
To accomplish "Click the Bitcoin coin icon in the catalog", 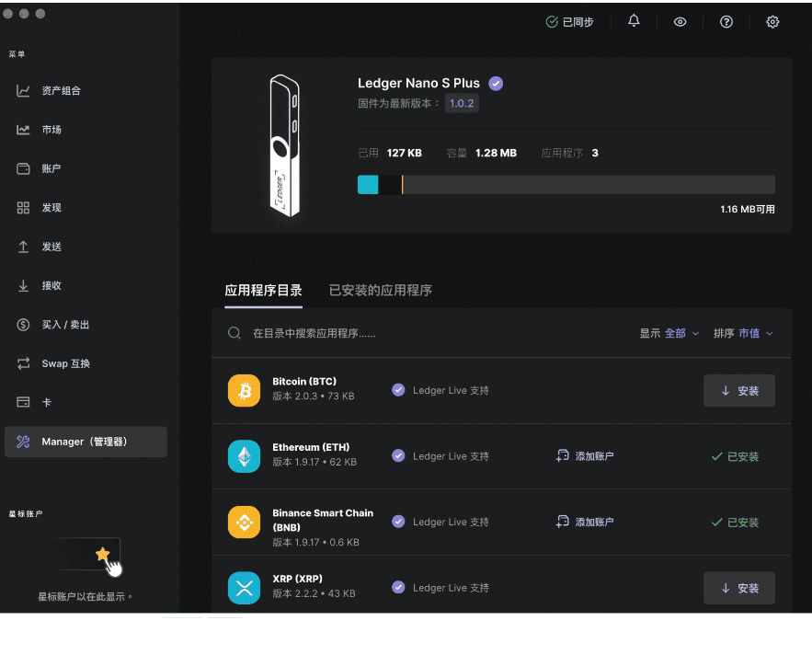I will click(x=245, y=390).
